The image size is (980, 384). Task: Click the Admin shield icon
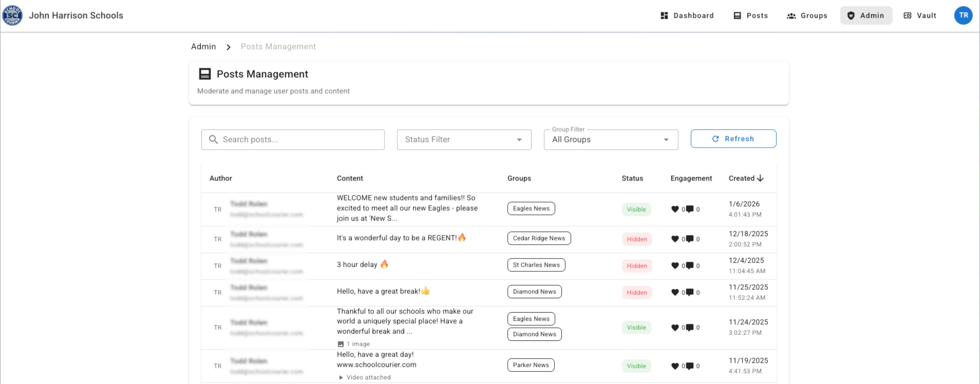pos(851,16)
